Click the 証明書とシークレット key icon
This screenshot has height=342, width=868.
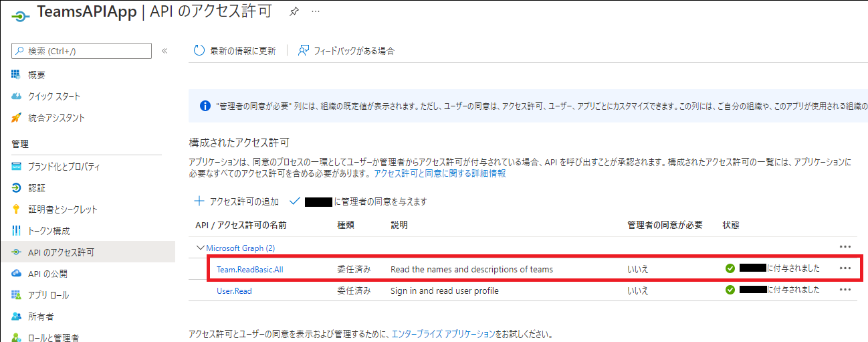17,209
